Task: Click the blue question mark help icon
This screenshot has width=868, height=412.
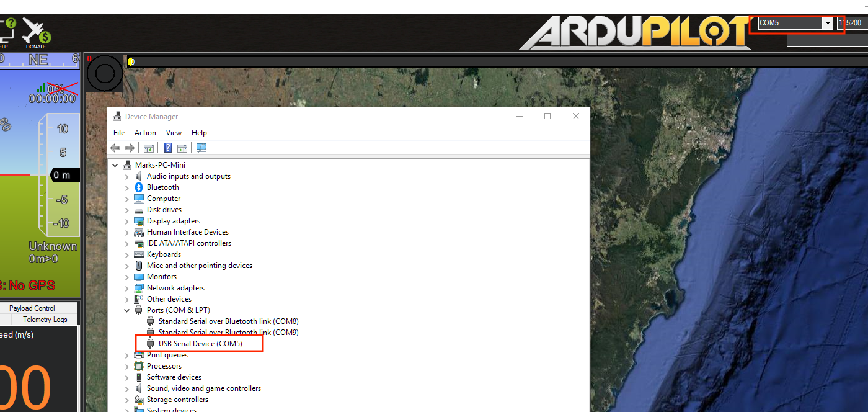Action: coord(167,148)
